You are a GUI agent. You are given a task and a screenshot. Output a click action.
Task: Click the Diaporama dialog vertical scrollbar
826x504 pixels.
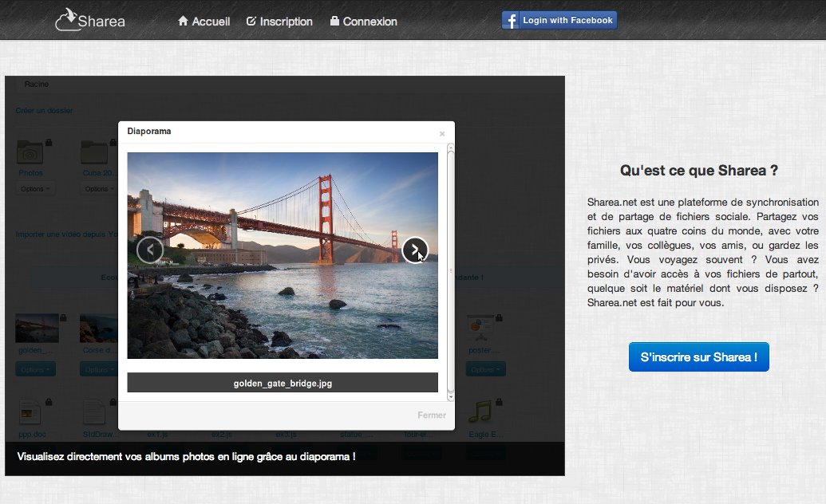[450, 272]
